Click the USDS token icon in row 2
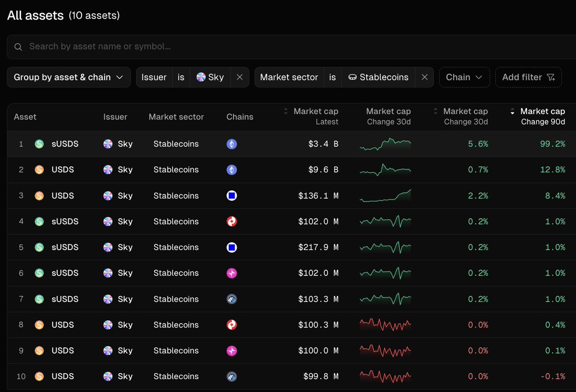This screenshot has height=392, width=576. [x=39, y=170]
